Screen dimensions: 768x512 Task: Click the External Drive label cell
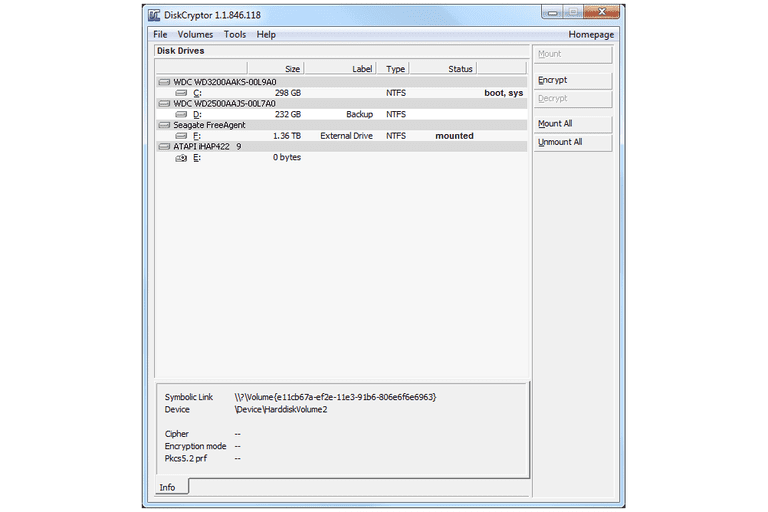click(346, 136)
